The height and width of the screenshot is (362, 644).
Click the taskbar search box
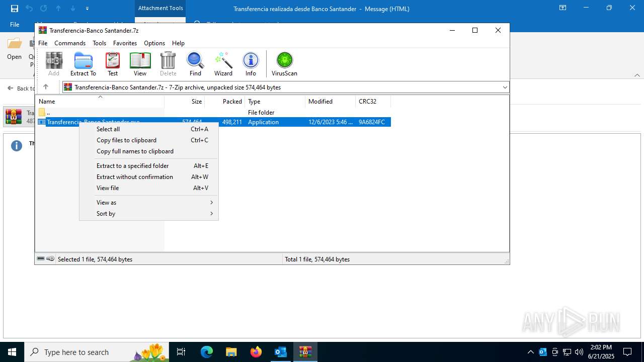tap(96, 352)
